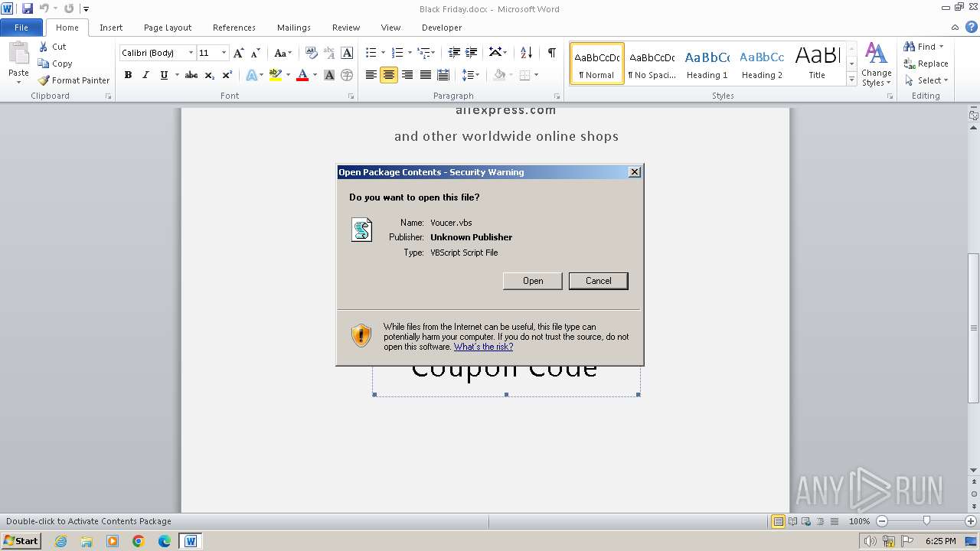The image size is (980, 551).
Task: Shrink font size with the small A icon
Action: click(256, 53)
